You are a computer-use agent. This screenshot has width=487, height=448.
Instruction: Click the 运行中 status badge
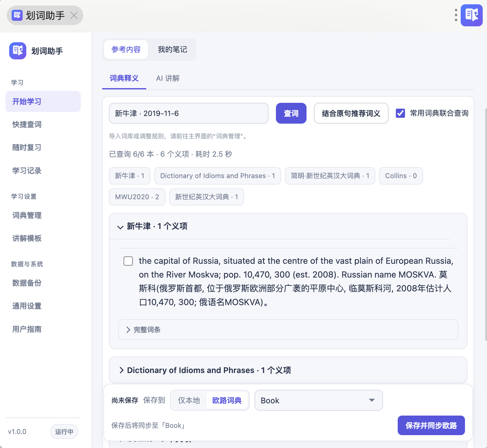click(64, 431)
